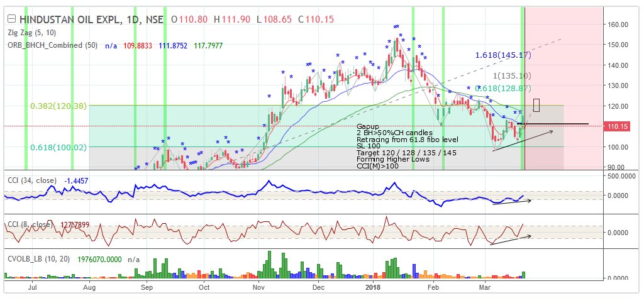Image resolution: width=644 pixels, height=303 pixels.
Task: Select 'Target 120 / 128 / 135 / 145' note
Action: point(407,153)
